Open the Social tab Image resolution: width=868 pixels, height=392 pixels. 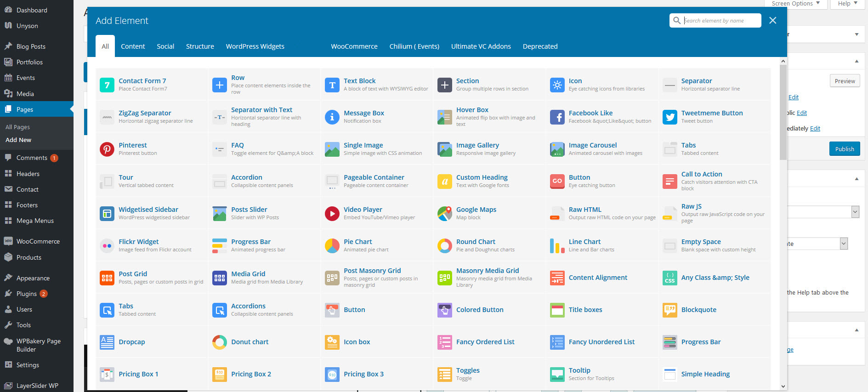coord(165,46)
